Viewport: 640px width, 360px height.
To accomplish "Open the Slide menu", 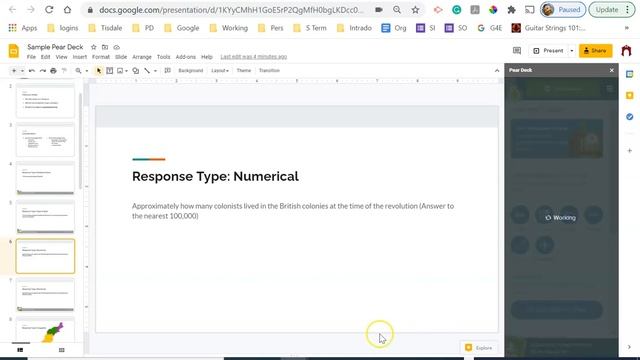I will pyautogui.click(x=121, y=57).
